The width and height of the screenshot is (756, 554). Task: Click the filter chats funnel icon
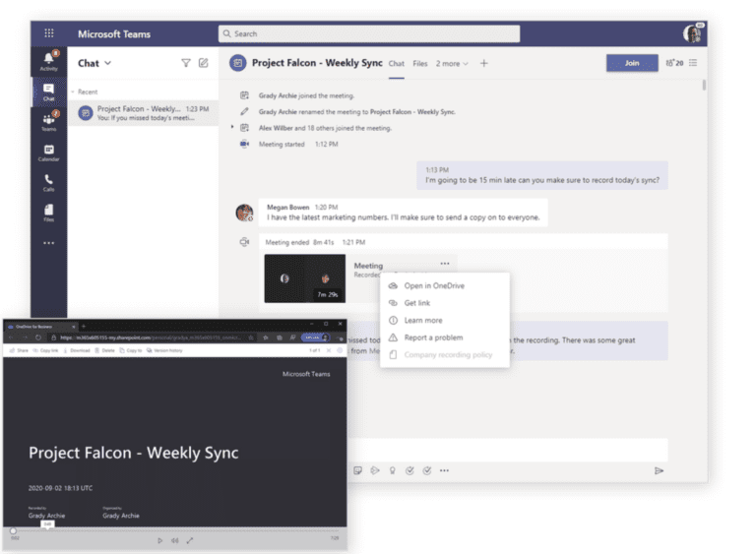tap(186, 63)
